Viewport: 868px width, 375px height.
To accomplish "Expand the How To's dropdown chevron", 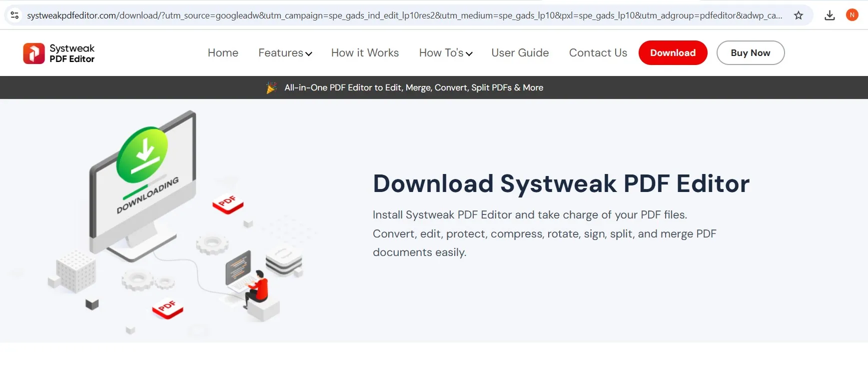I will (x=469, y=54).
